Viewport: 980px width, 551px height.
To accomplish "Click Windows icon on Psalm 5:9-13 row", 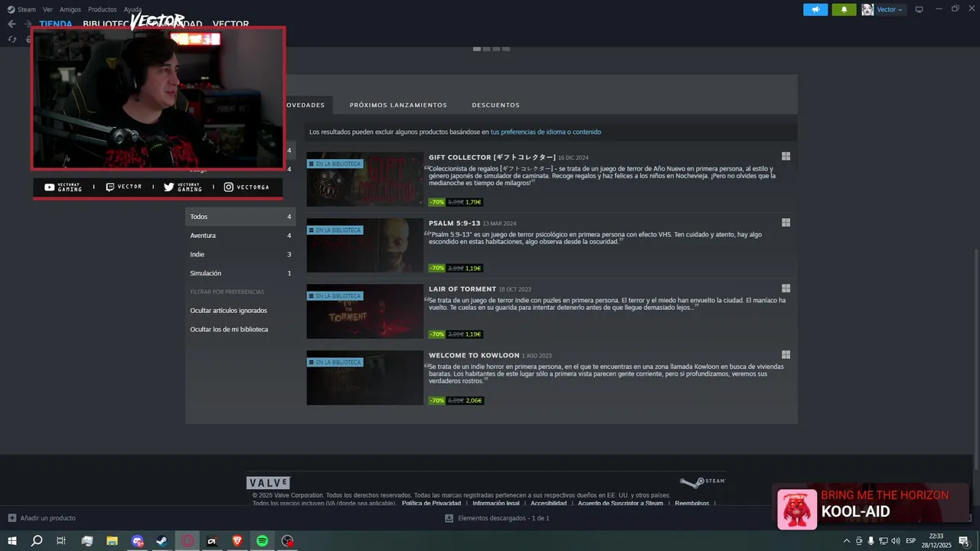I will tap(786, 223).
